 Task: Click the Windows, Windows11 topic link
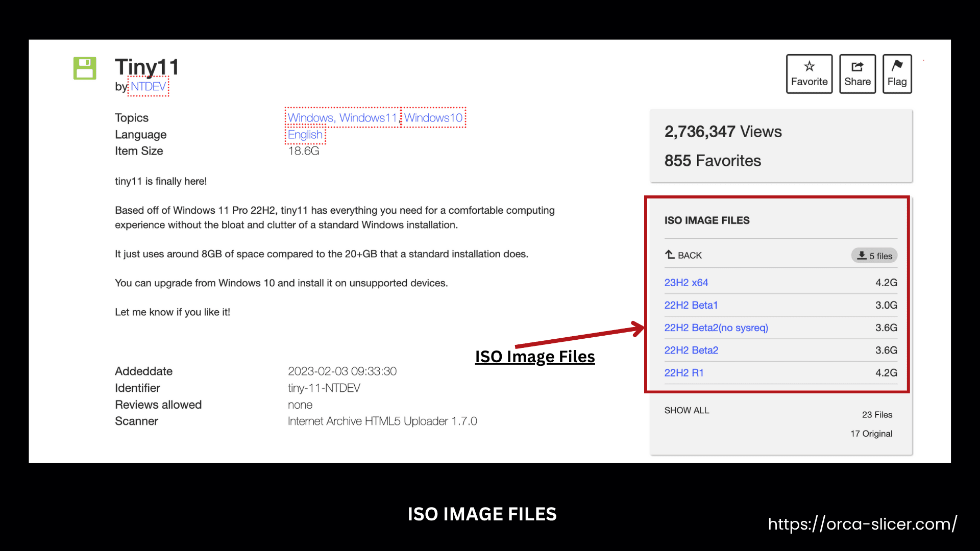pyautogui.click(x=342, y=117)
